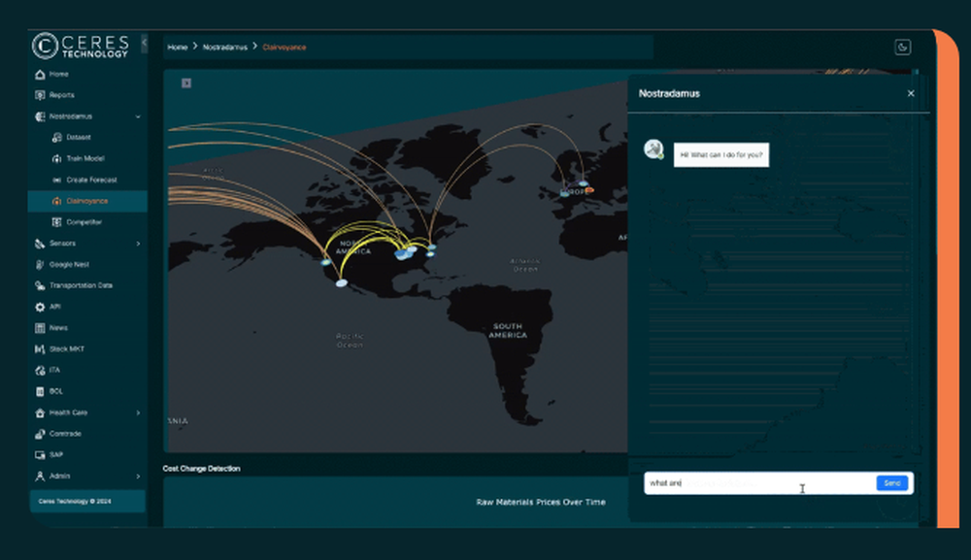
Task: Click the chat message input field
Action: point(760,483)
